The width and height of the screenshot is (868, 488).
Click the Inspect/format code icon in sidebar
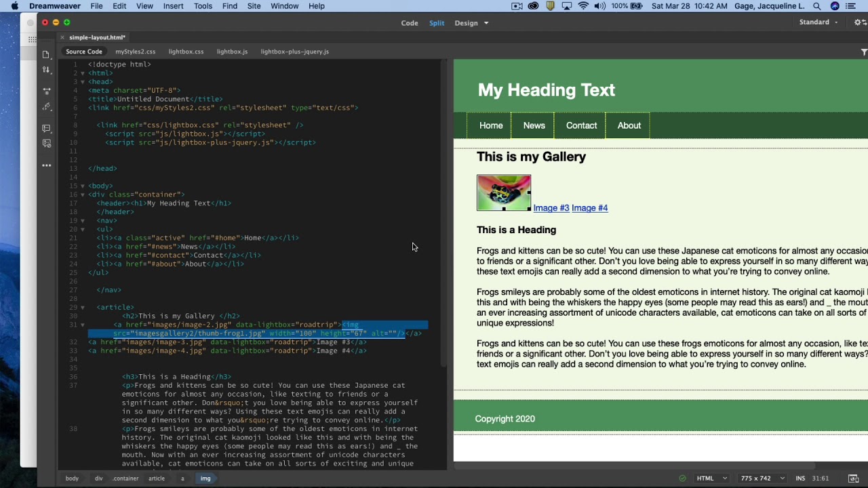(46, 107)
